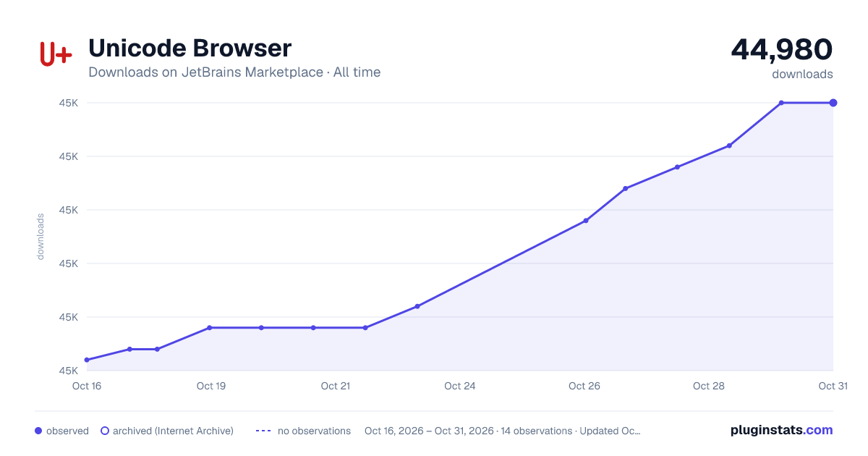
Task: Click the Downloads on JetBrains Marketplace subtitle
Action: tap(234, 72)
